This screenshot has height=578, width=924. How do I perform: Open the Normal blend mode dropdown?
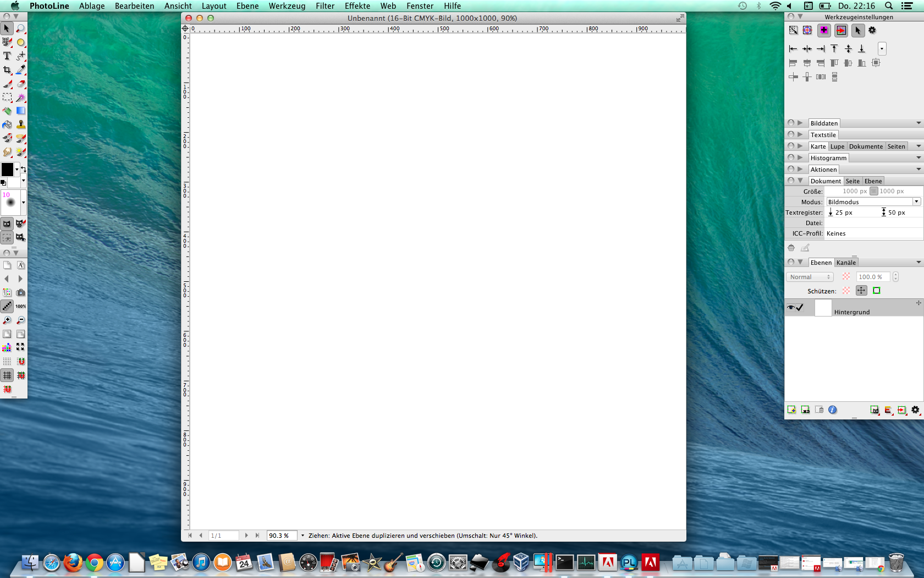810,277
